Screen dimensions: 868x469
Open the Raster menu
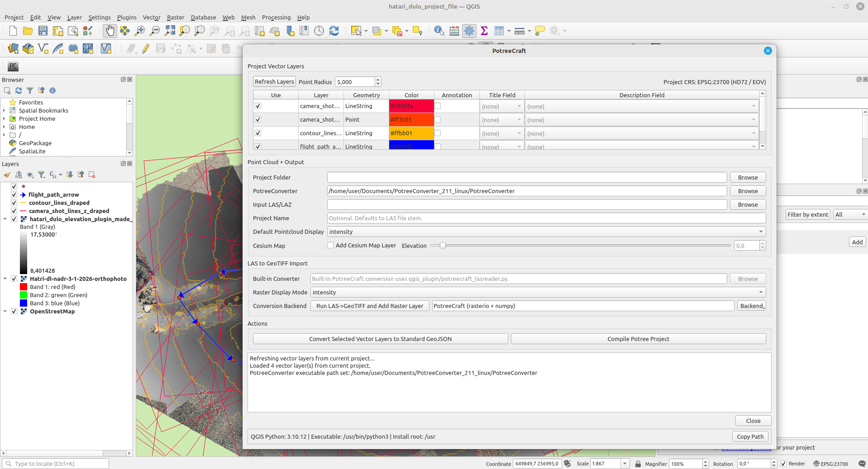click(x=176, y=17)
